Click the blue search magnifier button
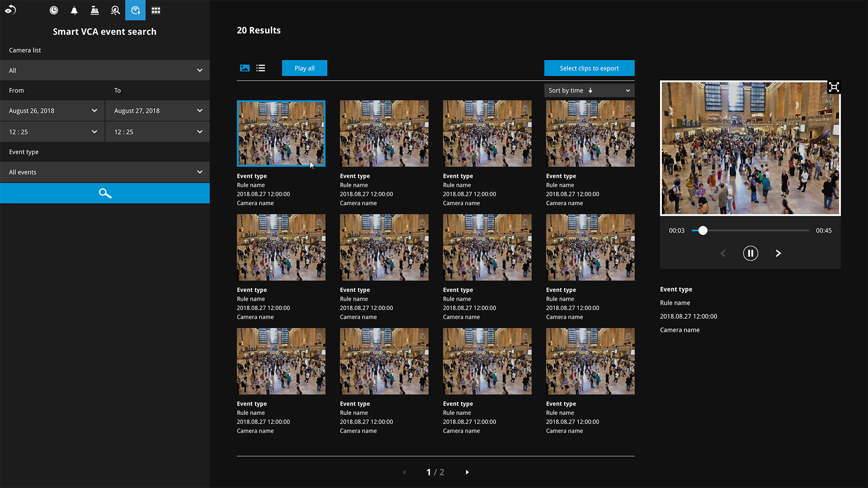Image resolution: width=868 pixels, height=488 pixels. click(x=105, y=193)
